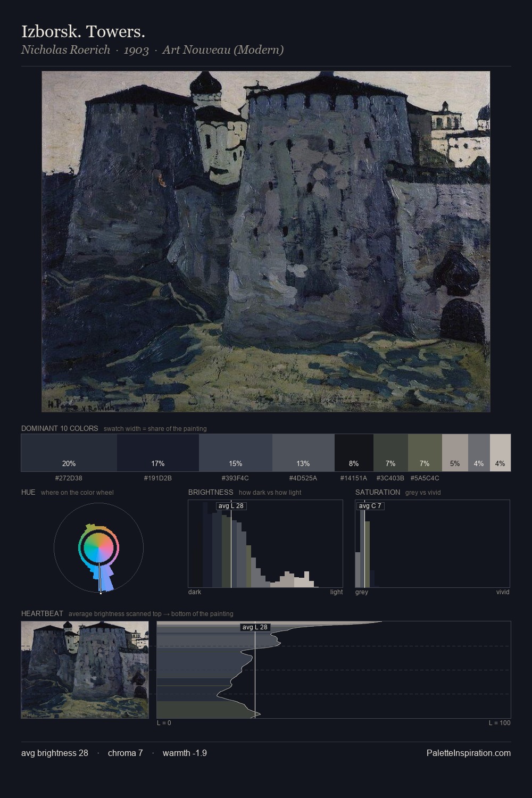The width and height of the screenshot is (532, 798).
Task: Click the SATURATION section heading
Action: 378,492
